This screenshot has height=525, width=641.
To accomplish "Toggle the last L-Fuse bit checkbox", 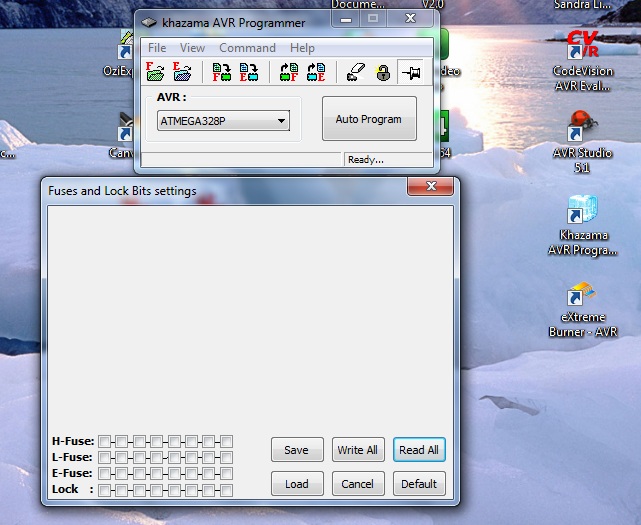I will pyautogui.click(x=227, y=457).
